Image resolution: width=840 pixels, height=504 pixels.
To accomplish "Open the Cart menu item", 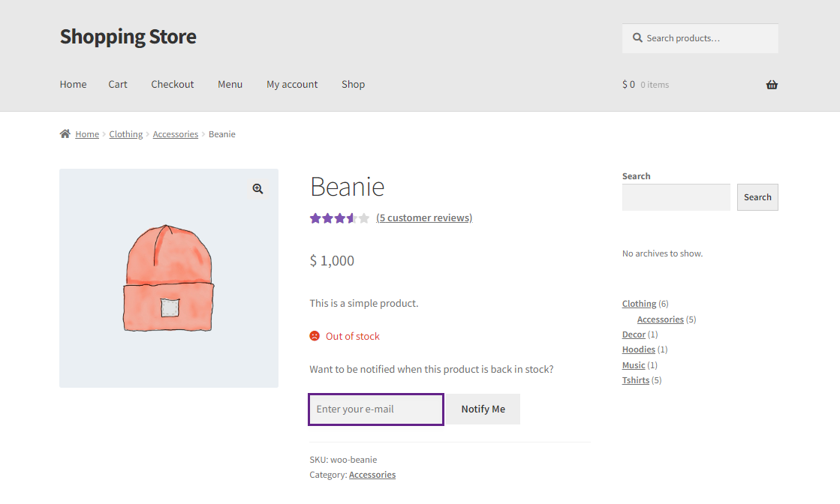I will point(118,85).
